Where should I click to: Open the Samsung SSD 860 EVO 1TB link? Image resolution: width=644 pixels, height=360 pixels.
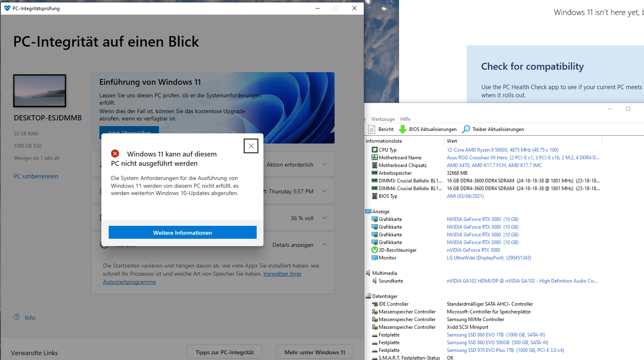[496, 334]
